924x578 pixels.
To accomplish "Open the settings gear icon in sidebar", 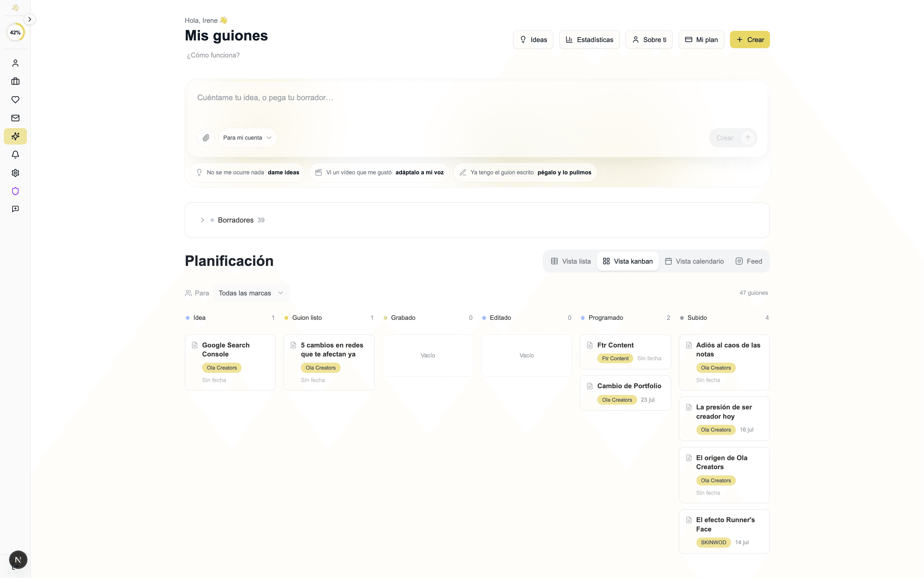I will (x=15, y=173).
